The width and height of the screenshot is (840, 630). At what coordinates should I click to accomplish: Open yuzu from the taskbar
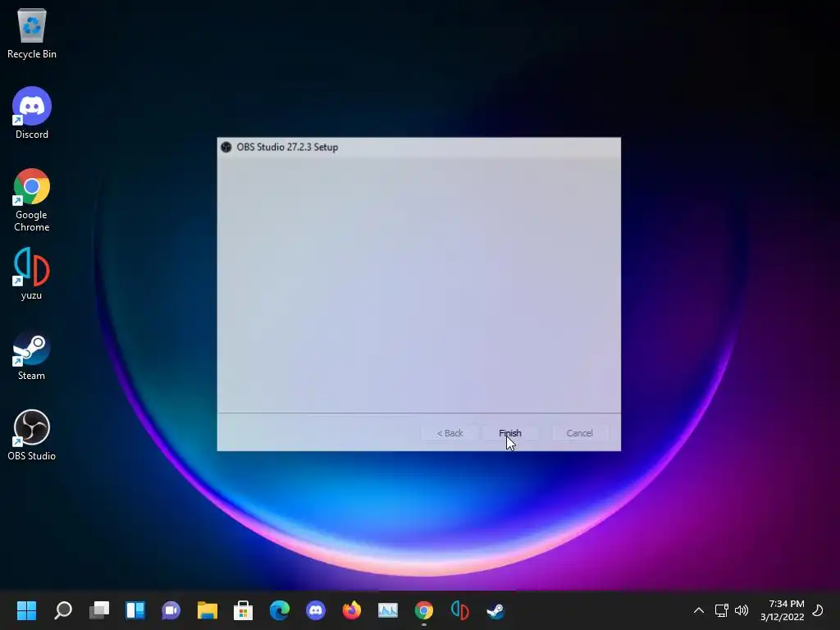460,610
